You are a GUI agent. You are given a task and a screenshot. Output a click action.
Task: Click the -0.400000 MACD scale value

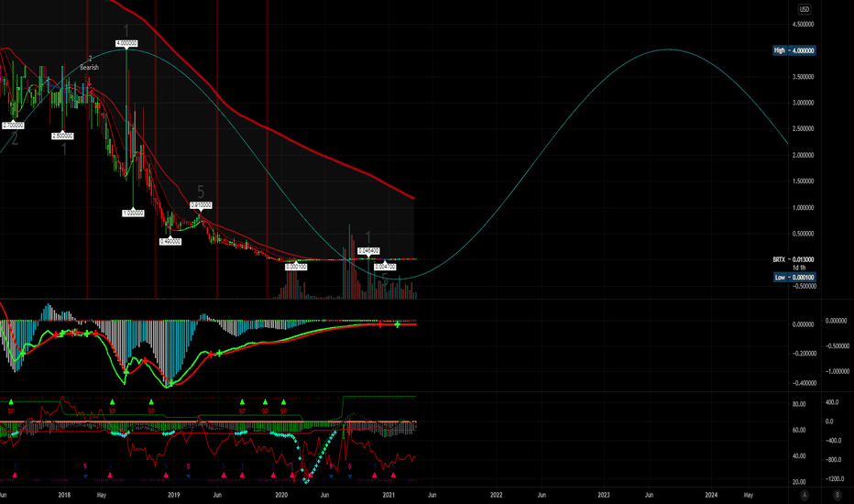(804, 383)
